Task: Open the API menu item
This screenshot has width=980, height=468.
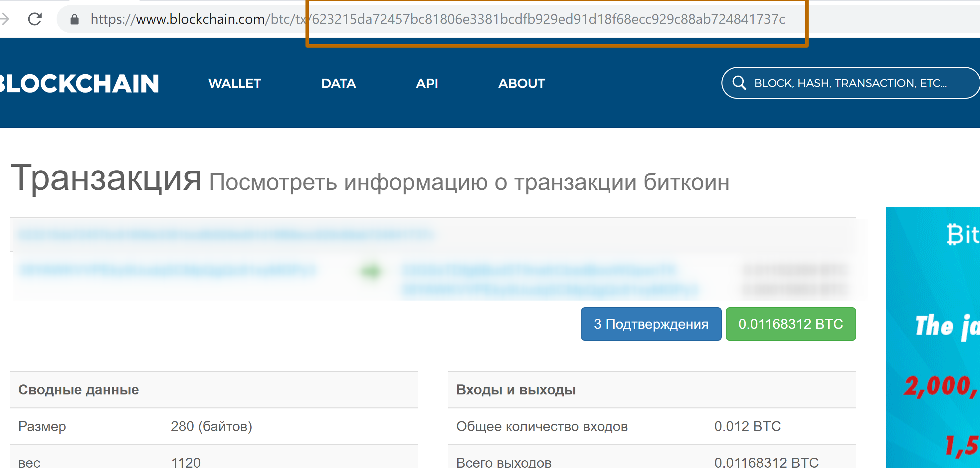Action: [427, 83]
